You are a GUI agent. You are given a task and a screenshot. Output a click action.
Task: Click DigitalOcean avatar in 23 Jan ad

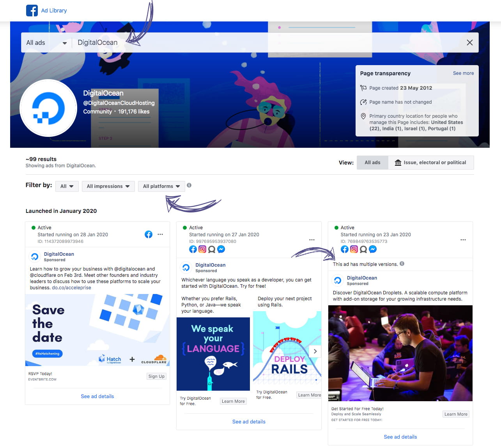tap(338, 280)
